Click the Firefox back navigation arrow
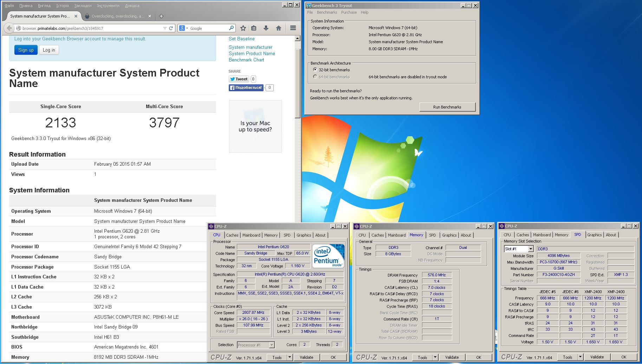 click(x=9, y=28)
